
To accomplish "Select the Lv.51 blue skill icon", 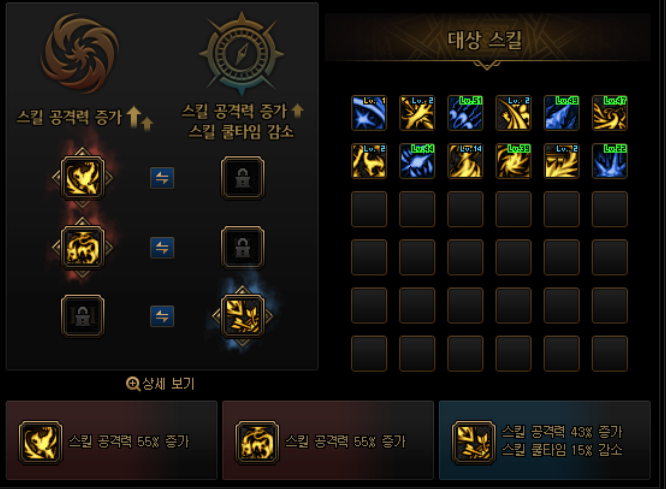I will (x=465, y=113).
